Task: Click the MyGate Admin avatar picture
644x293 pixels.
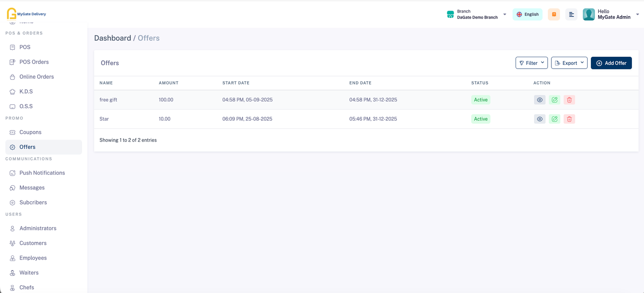Action: [x=588, y=14]
